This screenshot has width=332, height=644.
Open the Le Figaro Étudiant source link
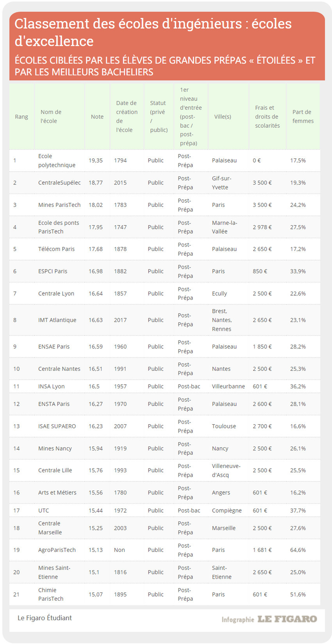coord(45,618)
